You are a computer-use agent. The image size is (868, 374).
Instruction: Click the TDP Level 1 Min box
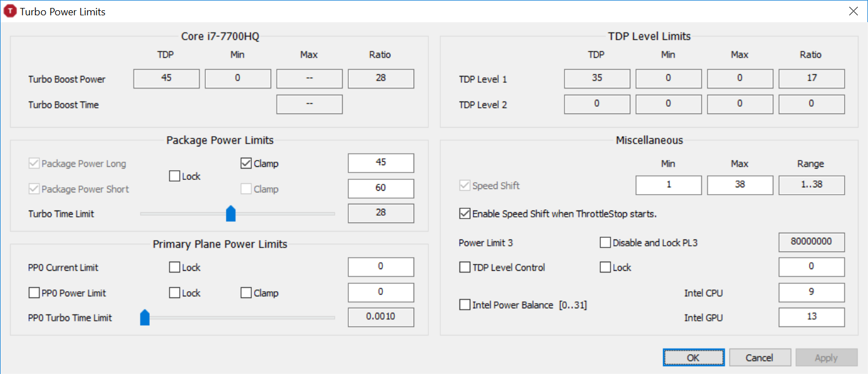pos(668,79)
